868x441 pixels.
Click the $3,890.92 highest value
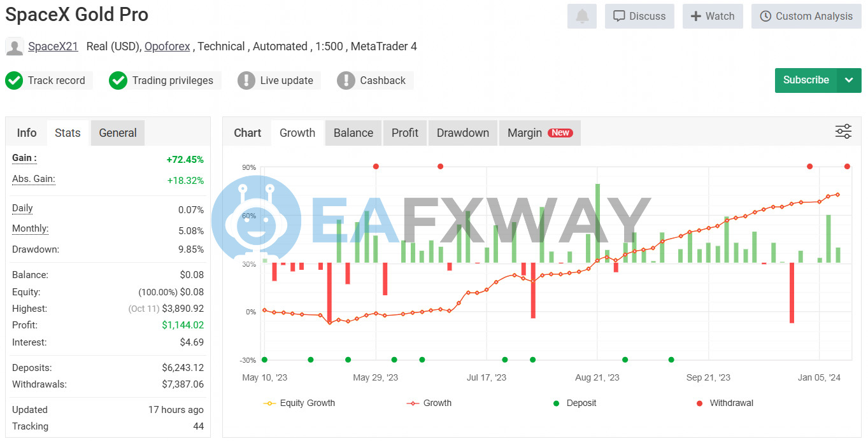coord(183,309)
